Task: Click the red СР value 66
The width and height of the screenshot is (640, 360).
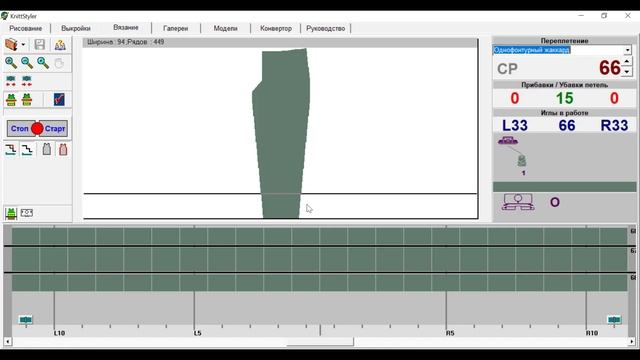Action: coord(610,68)
